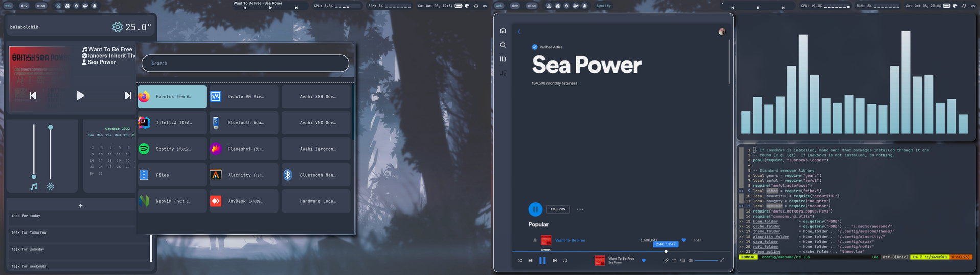Unlike song via heart in player bar
The width and height of the screenshot is (980, 275).
[644, 260]
